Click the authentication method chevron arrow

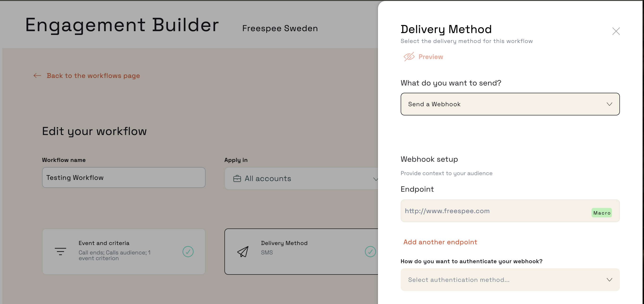(609, 280)
